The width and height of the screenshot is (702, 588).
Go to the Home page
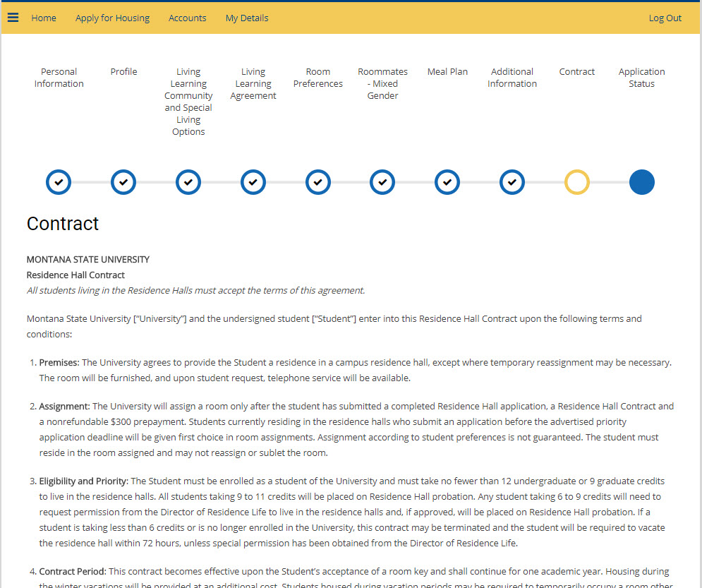tap(44, 18)
